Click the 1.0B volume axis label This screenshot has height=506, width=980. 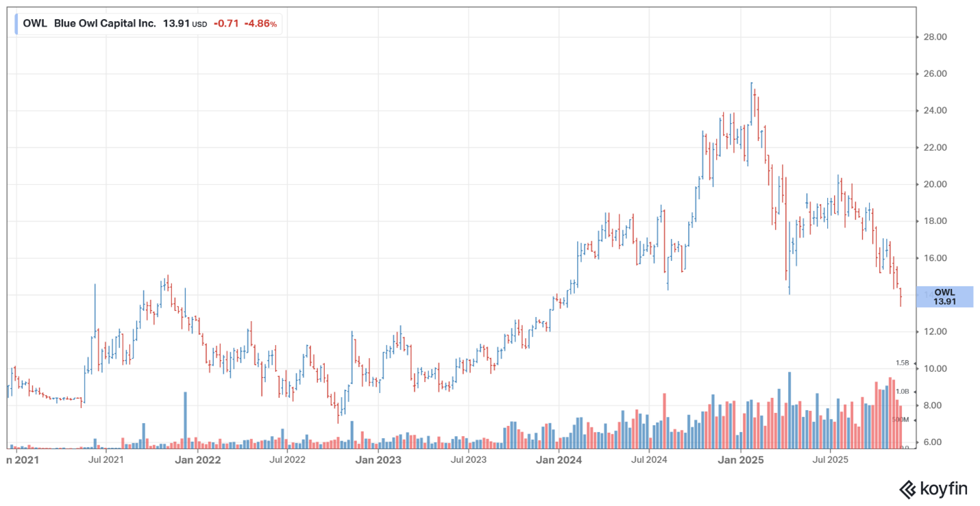pyautogui.click(x=901, y=392)
